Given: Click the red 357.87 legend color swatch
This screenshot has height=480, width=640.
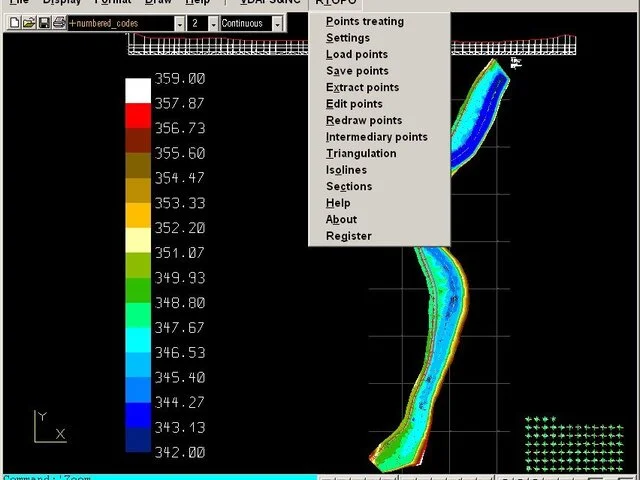Looking at the screenshot, I should pyautogui.click(x=137, y=114).
